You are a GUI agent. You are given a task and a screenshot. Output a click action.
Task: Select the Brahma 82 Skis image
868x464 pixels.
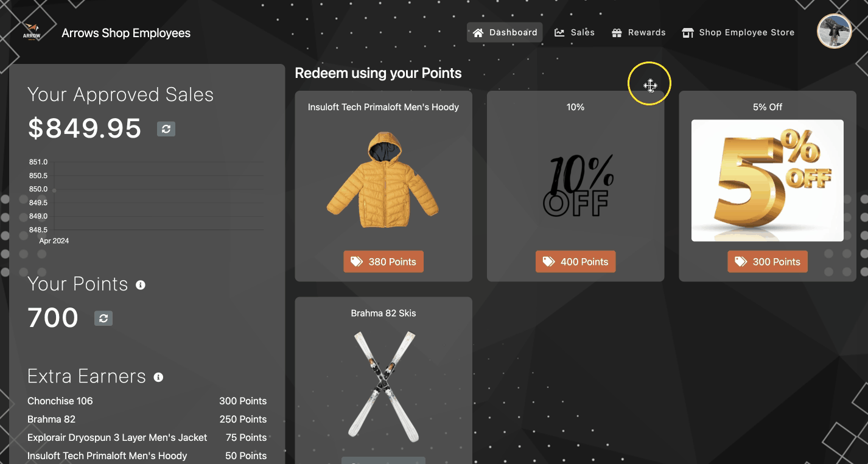point(383,387)
